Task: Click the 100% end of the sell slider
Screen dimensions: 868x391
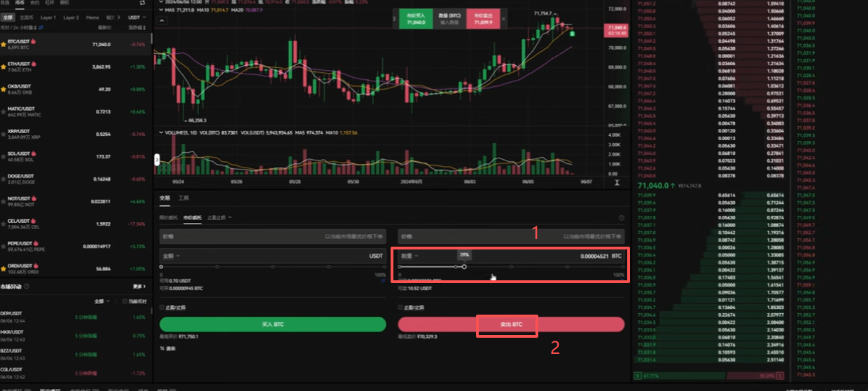Action: pos(623,267)
